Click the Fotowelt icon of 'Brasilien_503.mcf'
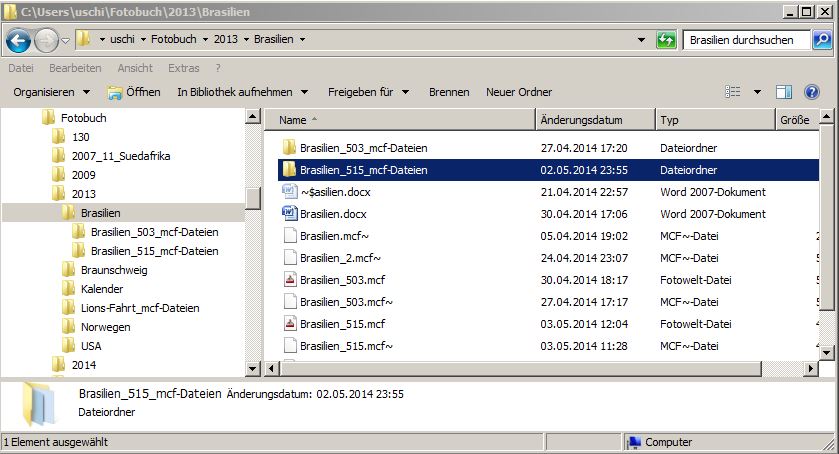The height and width of the screenshot is (454, 839). tap(289, 279)
